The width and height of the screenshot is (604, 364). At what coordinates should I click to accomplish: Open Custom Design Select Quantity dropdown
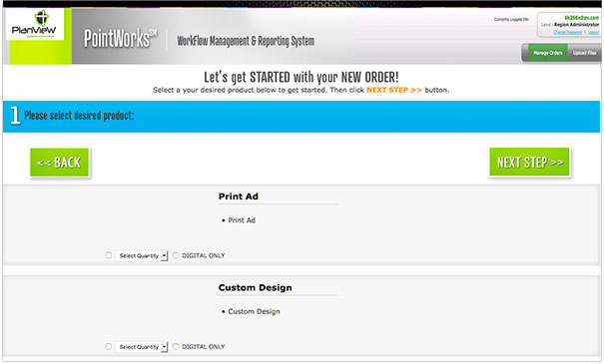tap(142, 347)
